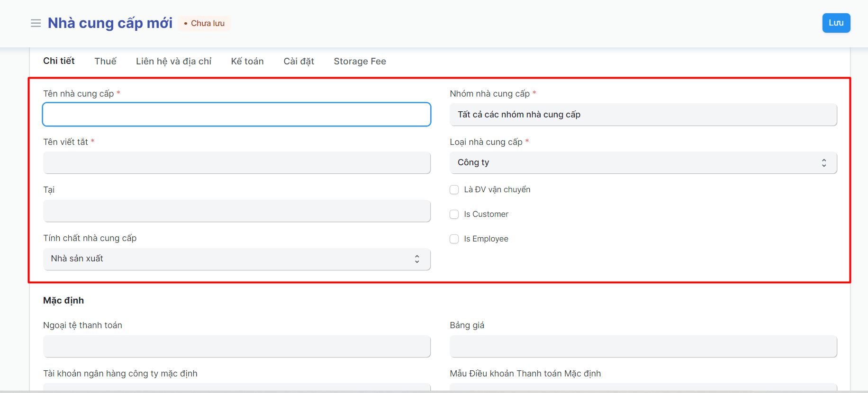Go to the Kế toán tab

click(x=247, y=61)
